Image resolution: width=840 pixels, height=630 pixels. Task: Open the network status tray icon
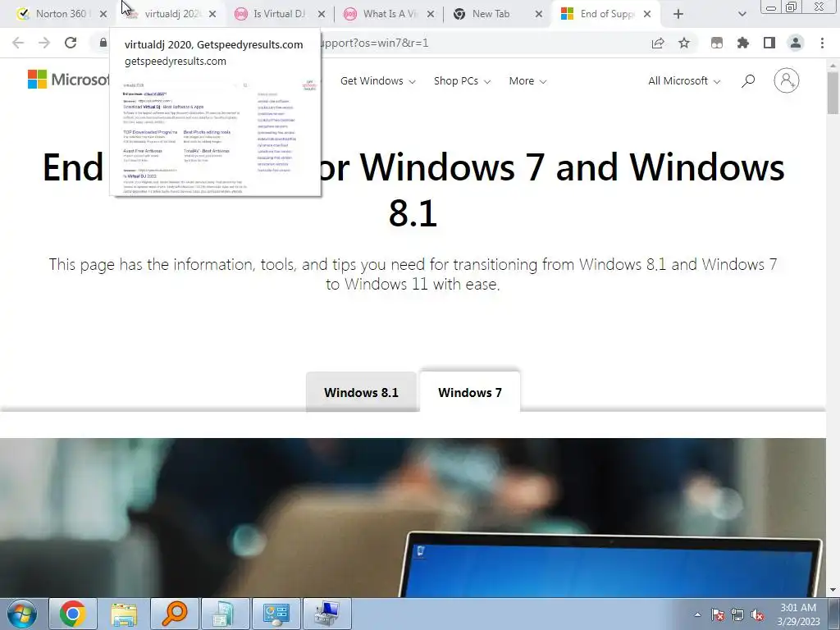click(737, 615)
